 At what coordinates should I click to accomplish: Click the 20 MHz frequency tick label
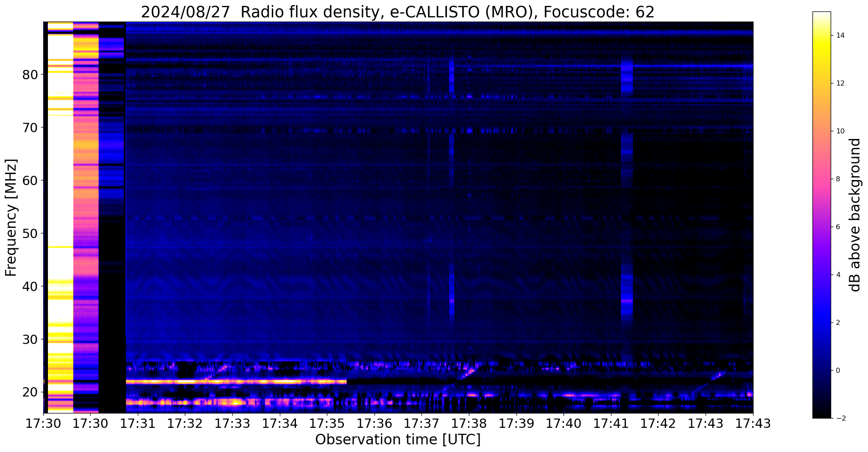coord(30,392)
